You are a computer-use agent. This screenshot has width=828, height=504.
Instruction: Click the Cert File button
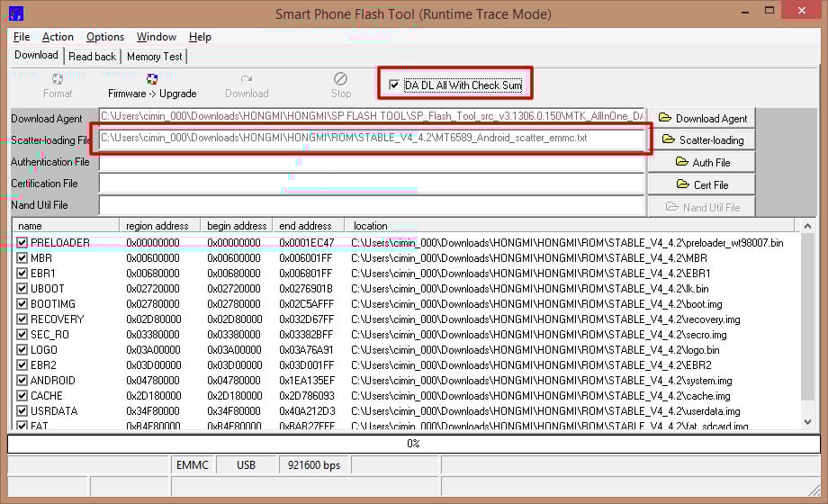click(x=701, y=184)
